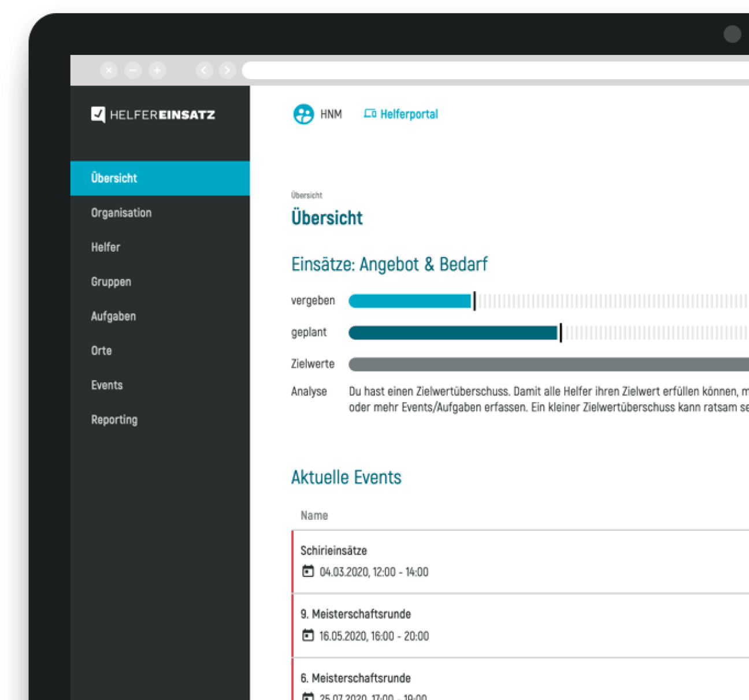This screenshot has width=749, height=700.
Task: Open the Organisation menu item
Action: tap(121, 213)
